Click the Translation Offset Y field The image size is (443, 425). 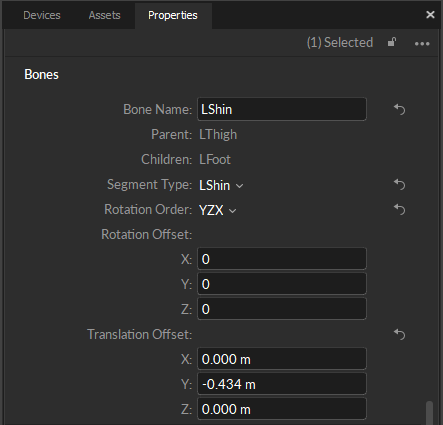pyautogui.click(x=282, y=384)
